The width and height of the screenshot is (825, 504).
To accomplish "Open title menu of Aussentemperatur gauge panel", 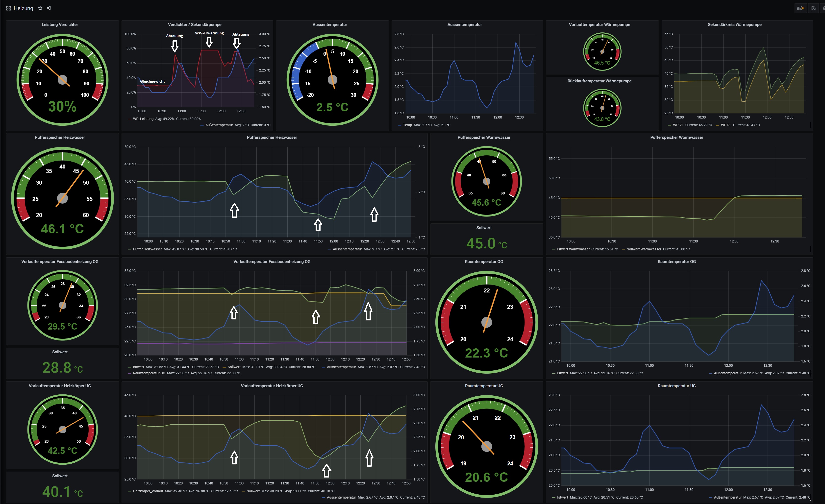I will 330,24.
